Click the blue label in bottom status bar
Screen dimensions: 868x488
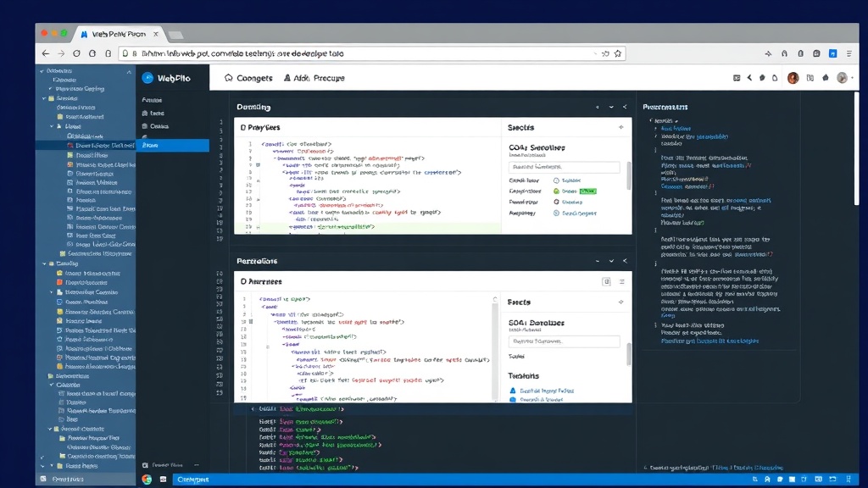[193, 480]
